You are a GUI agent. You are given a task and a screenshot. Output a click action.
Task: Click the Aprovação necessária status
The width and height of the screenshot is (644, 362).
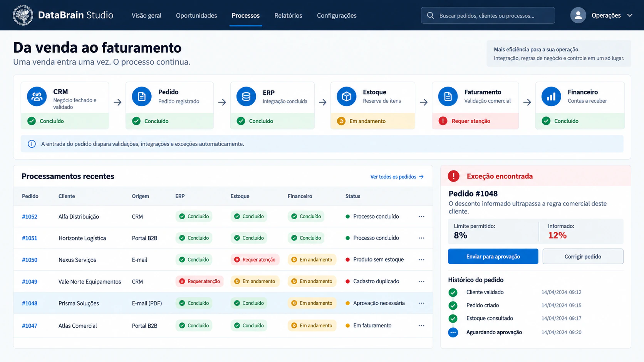tap(379, 303)
